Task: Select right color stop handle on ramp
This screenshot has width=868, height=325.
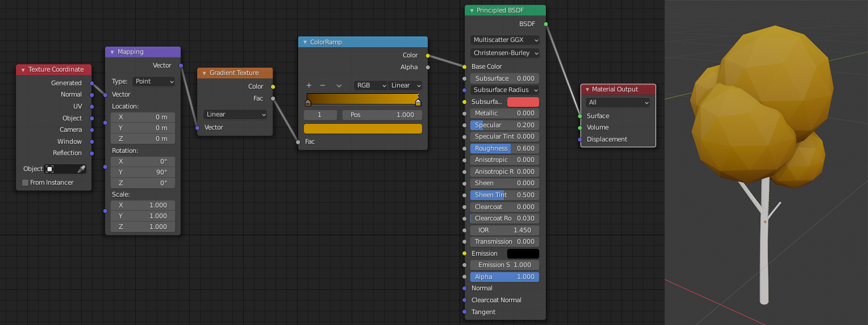Action: pyautogui.click(x=418, y=103)
